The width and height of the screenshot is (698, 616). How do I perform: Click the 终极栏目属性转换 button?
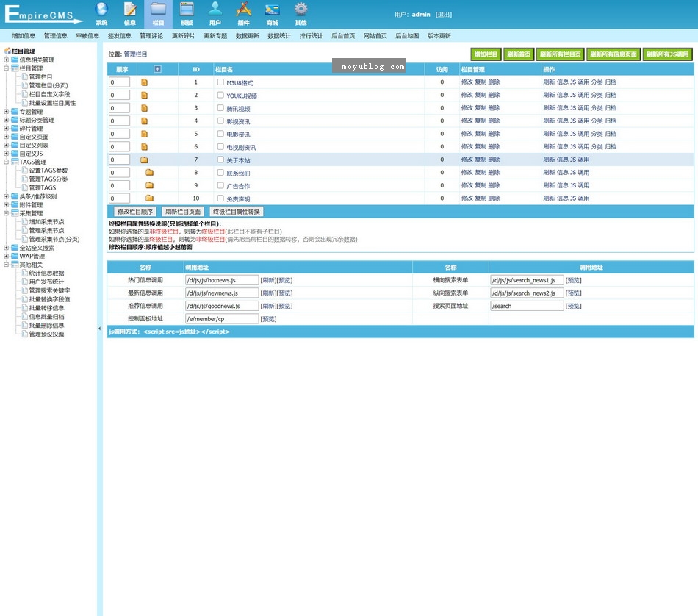pyautogui.click(x=237, y=212)
